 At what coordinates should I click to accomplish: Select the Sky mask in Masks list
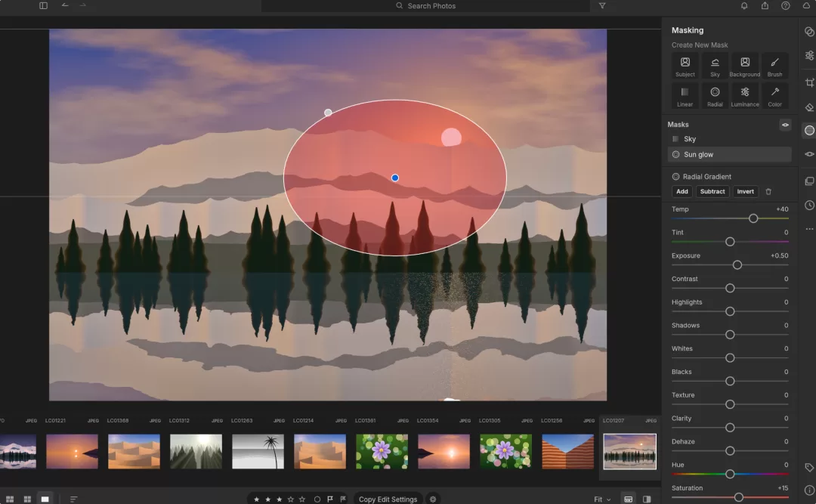pyautogui.click(x=729, y=139)
